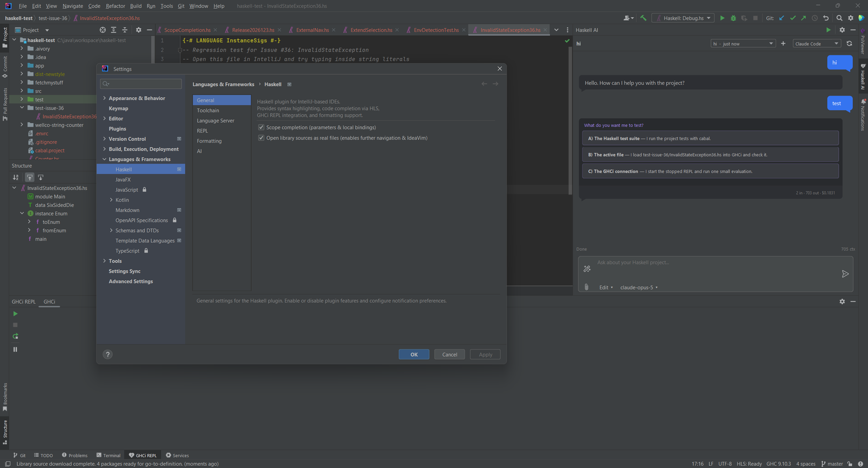Click the rollback undo icon
The height and width of the screenshot is (468, 868).
(x=826, y=18)
